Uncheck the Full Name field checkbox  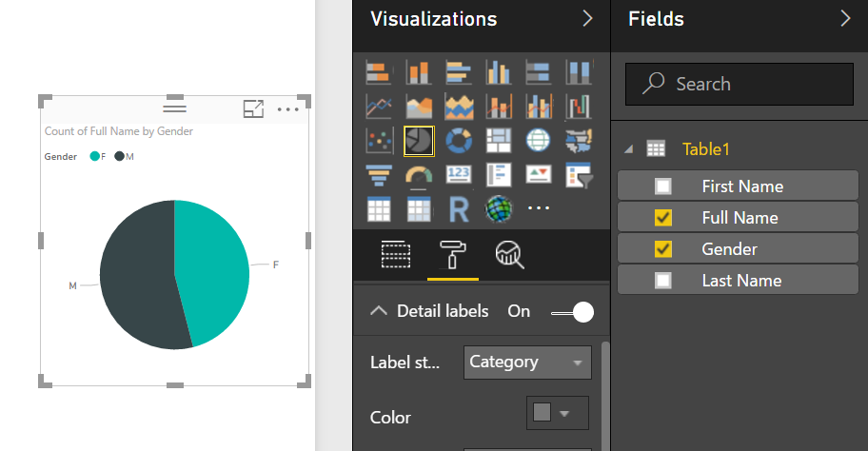(662, 218)
